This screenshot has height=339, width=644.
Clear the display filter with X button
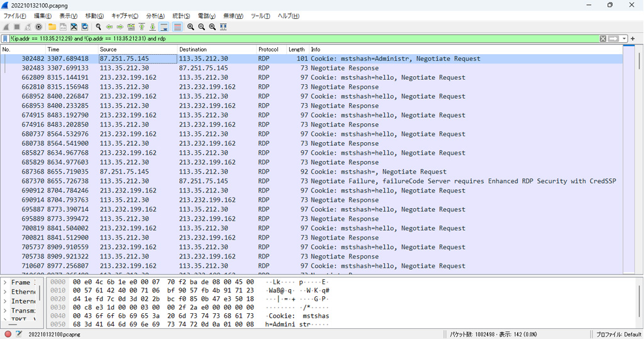tap(603, 38)
